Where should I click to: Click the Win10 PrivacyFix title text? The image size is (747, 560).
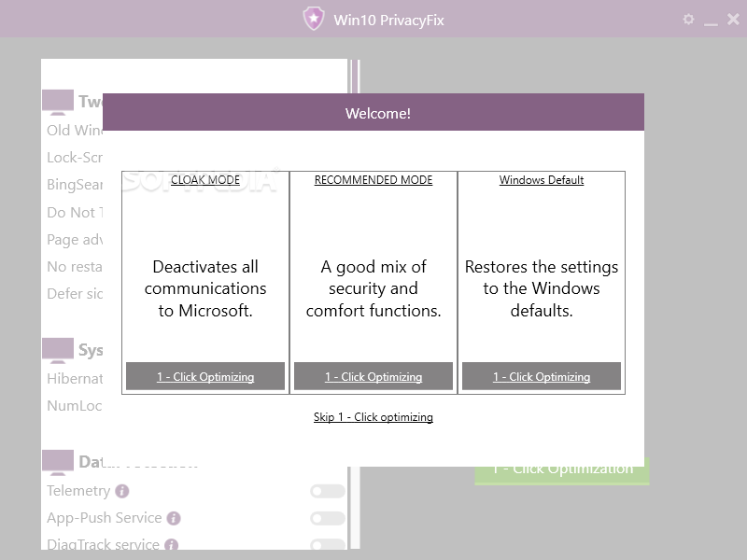[388, 20]
